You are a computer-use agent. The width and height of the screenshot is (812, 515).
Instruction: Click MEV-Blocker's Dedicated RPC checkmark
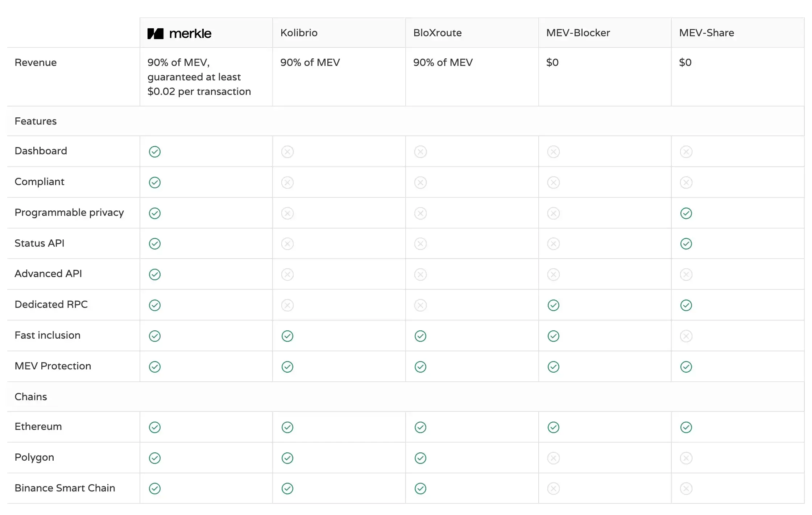coord(554,305)
